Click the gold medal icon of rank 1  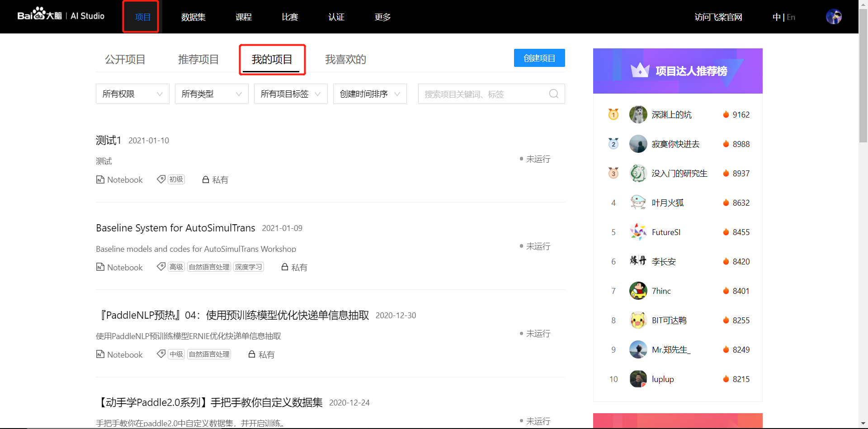(x=613, y=114)
